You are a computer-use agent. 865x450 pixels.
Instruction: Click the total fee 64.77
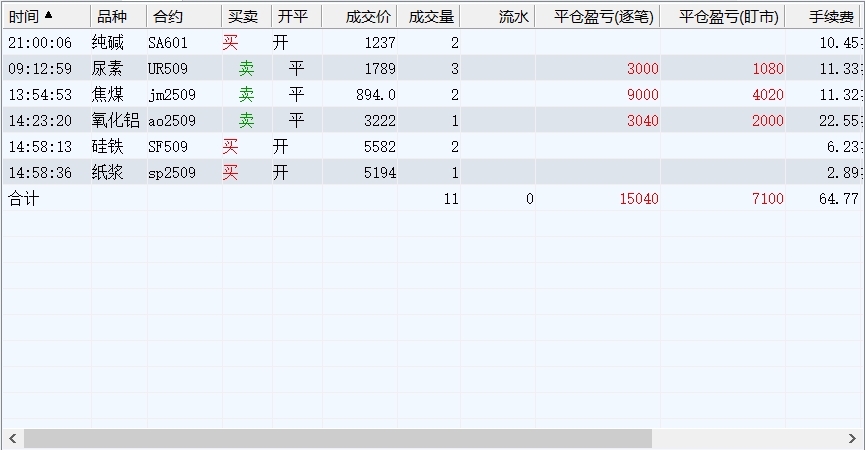pyautogui.click(x=839, y=199)
